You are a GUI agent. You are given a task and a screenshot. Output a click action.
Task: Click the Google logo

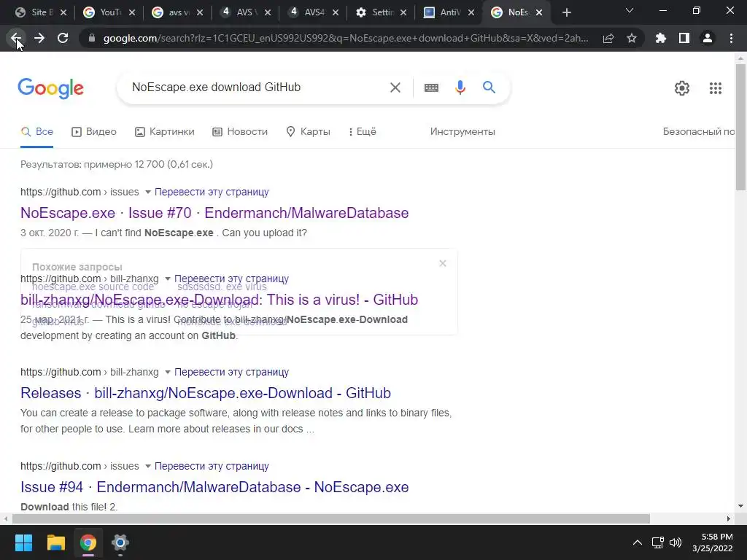click(50, 88)
